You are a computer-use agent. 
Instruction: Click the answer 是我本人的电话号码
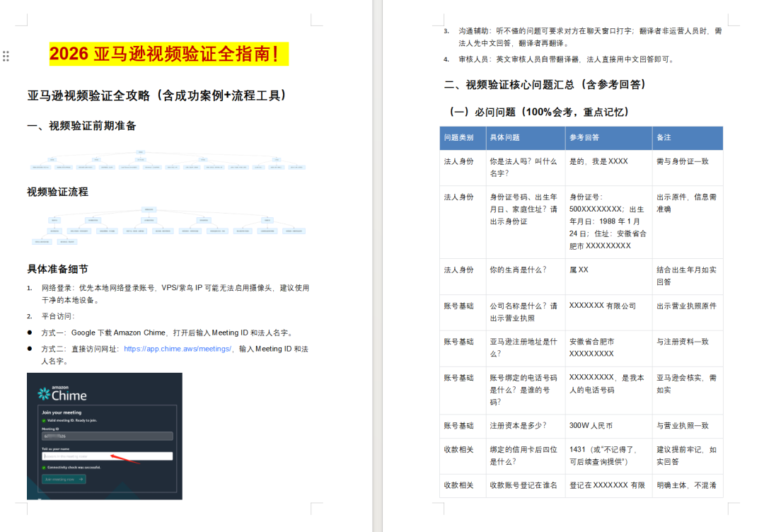coord(607,384)
